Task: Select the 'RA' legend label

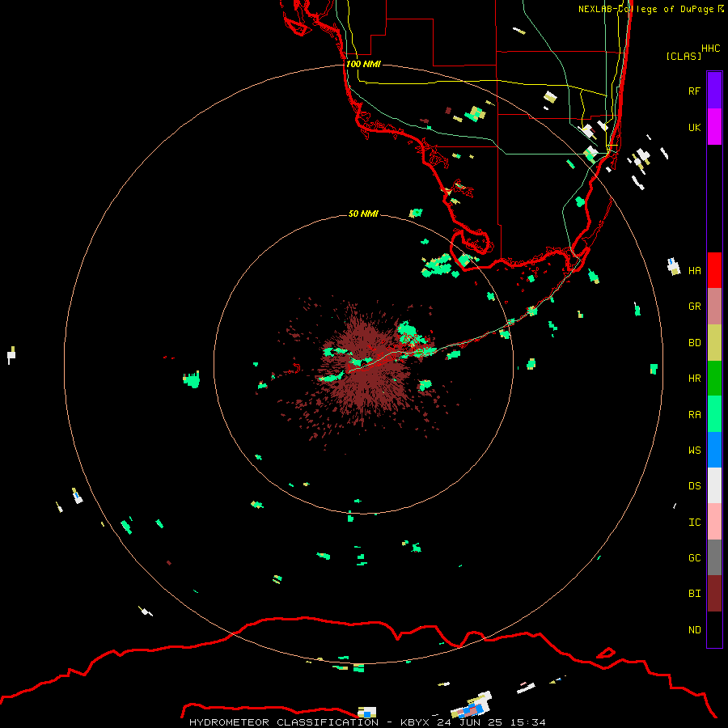Action: [694, 415]
